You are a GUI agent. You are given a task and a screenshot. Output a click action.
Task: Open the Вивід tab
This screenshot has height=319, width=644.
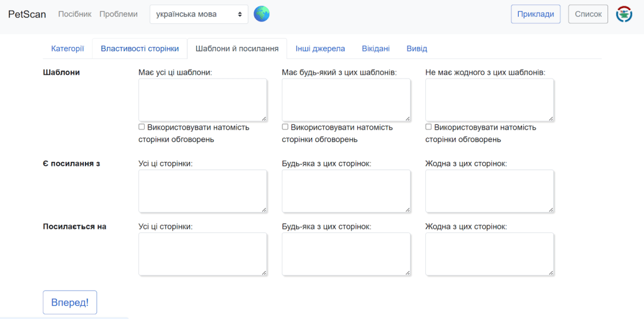pyautogui.click(x=416, y=48)
